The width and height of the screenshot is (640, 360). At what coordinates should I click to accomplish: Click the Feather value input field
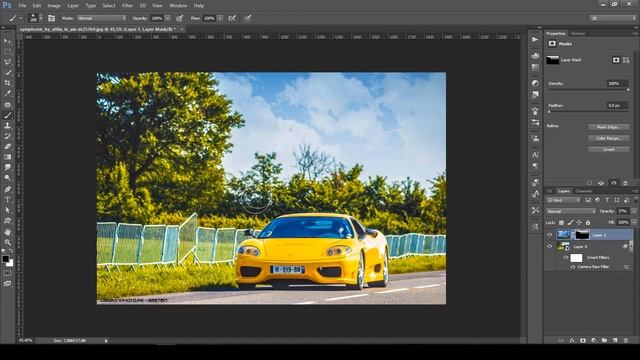[616, 105]
